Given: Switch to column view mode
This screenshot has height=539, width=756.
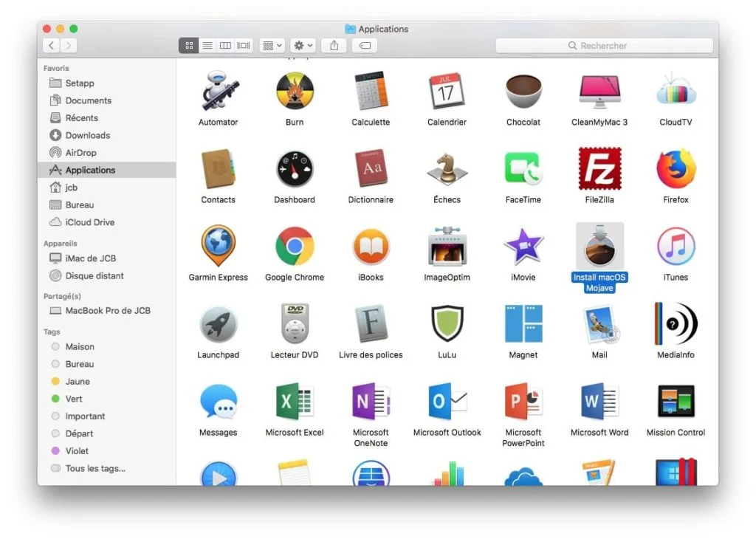Looking at the screenshot, I should pos(225,46).
